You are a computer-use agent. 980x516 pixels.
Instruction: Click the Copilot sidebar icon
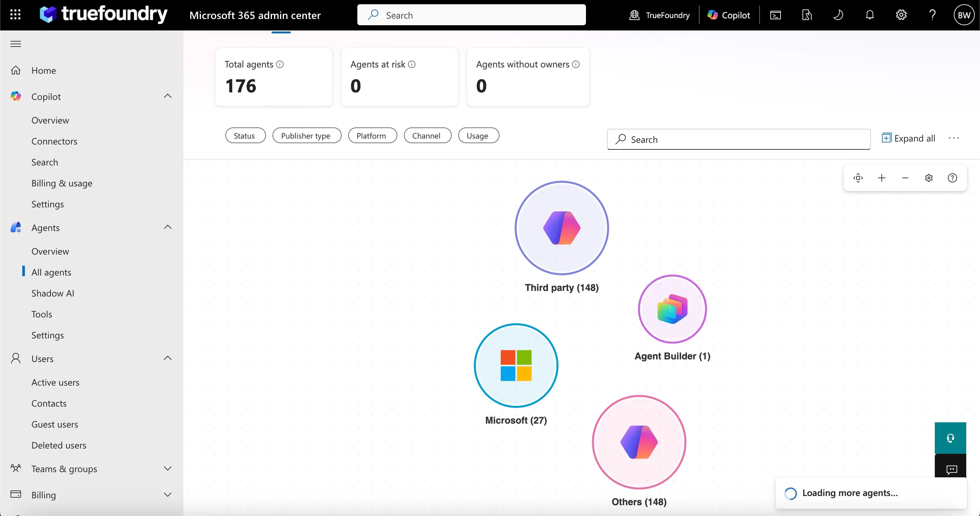pyautogui.click(x=16, y=96)
